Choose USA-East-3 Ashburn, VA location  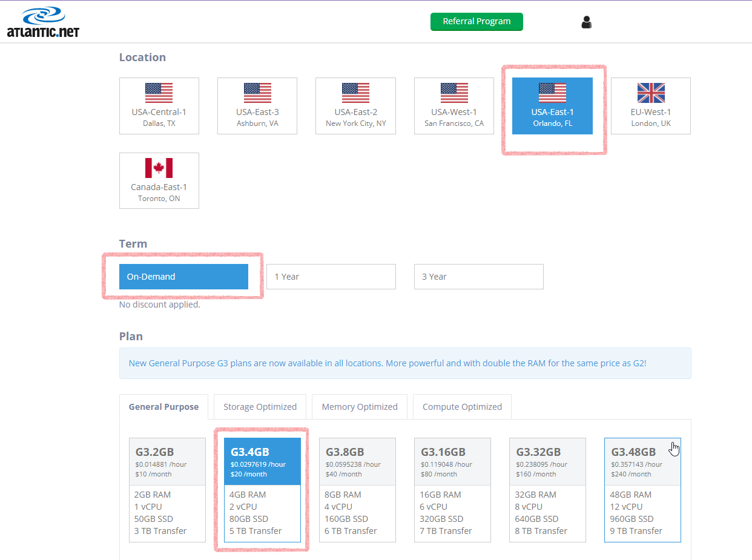click(257, 106)
